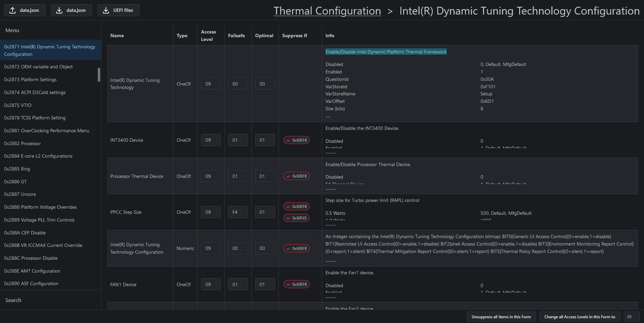The width and height of the screenshot is (644, 323).
Task: Edit Access Level for Dynamic Tuning Technology Configuration numeric
Action: click(x=211, y=248)
